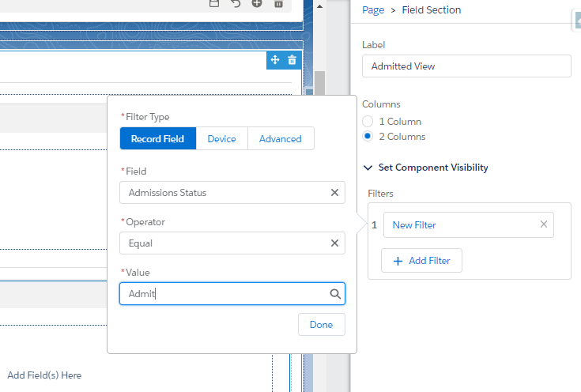This screenshot has width=581, height=392.
Task: Click the plus circle icon in the top toolbar
Action: (257, 4)
